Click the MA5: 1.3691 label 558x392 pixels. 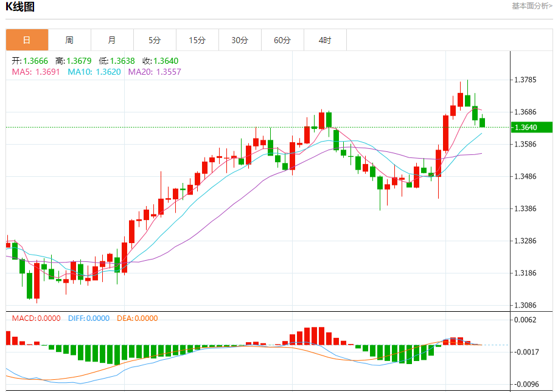pyautogui.click(x=36, y=72)
